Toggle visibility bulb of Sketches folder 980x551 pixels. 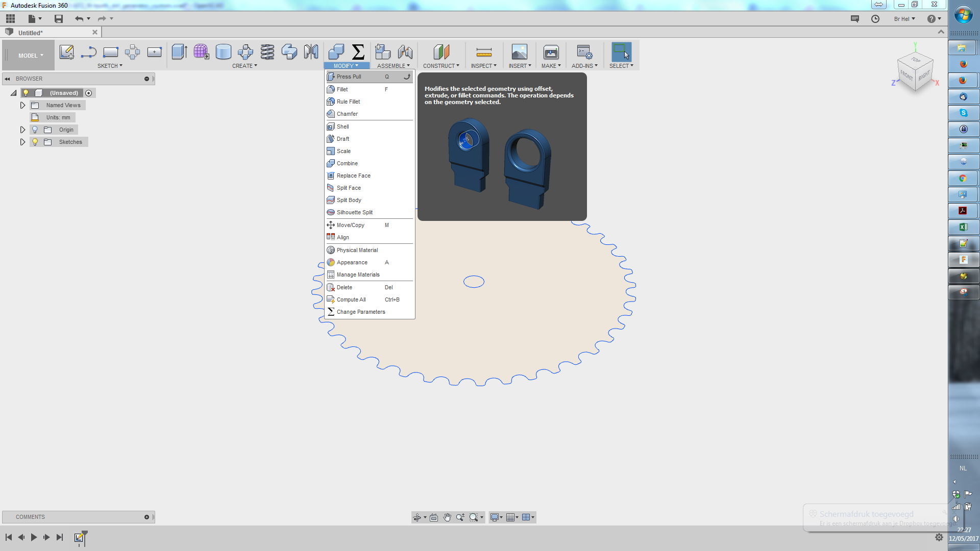pos(35,142)
